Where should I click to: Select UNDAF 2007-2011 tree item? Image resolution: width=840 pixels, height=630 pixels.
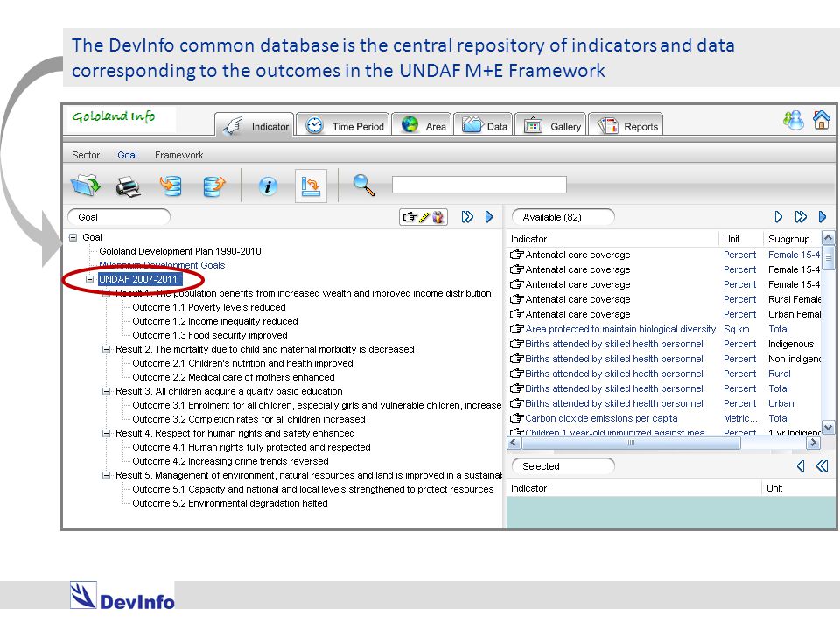pyautogui.click(x=138, y=279)
